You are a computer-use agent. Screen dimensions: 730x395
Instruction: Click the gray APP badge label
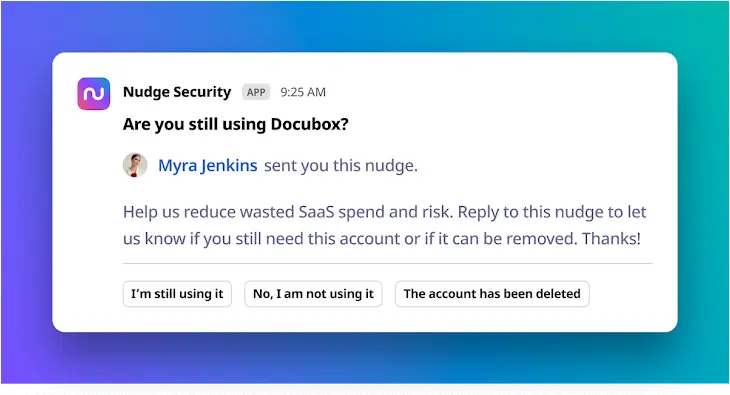click(x=256, y=92)
